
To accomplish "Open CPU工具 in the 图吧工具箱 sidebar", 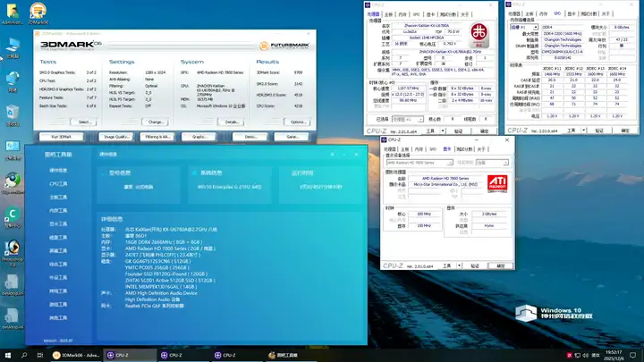I will point(58,184).
